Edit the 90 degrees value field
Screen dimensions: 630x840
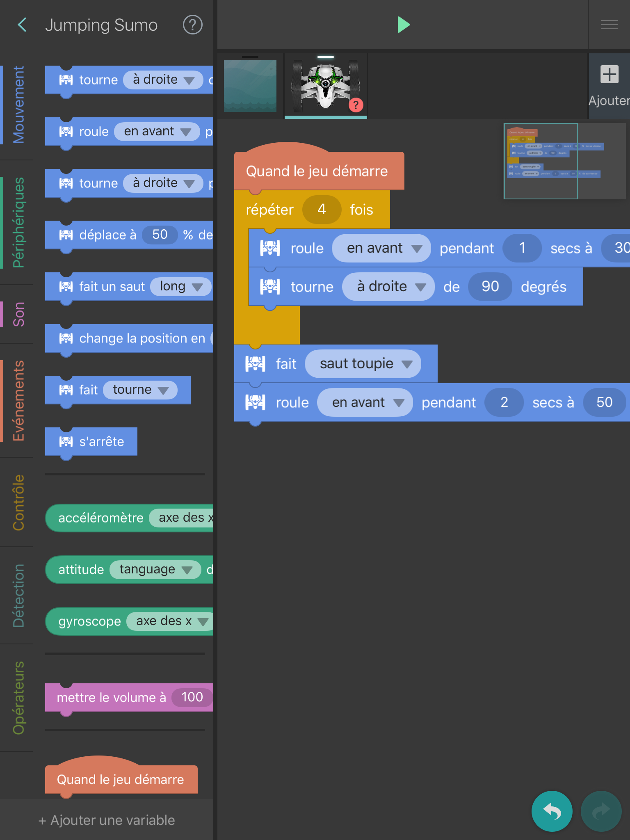coord(490,287)
